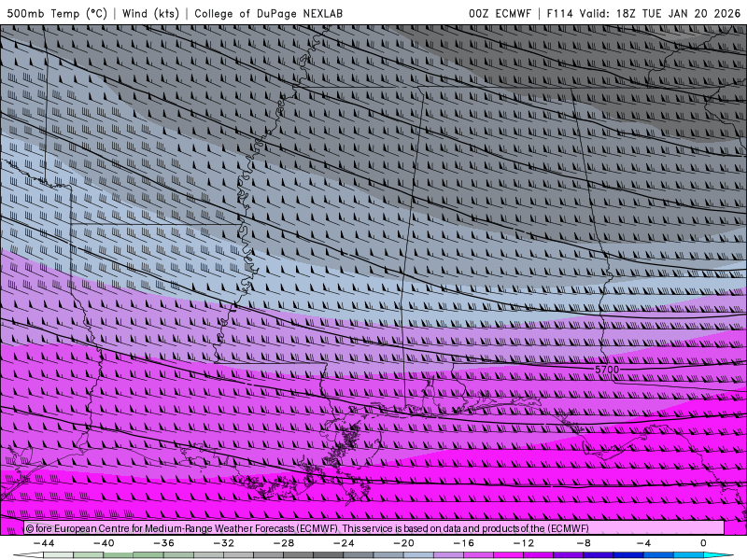Image resolution: width=747 pixels, height=560 pixels.
Task: Click the bright magenta colorbar segment below -12
Action: (508, 555)
